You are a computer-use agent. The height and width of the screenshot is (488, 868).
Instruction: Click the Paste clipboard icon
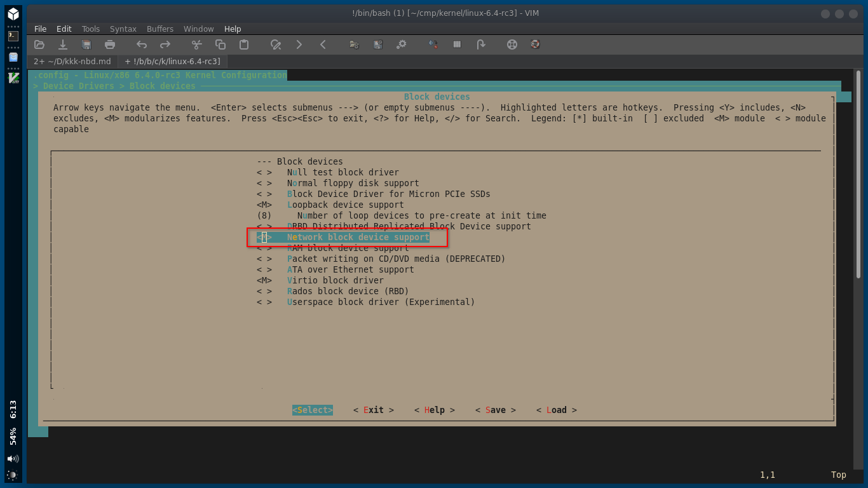[x=244, y=44]
